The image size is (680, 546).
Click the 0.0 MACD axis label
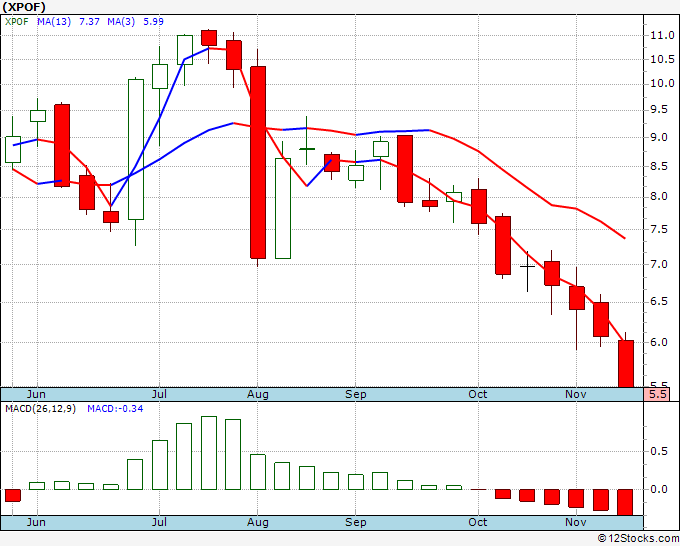pyautogui.click(x=658, y=489)
